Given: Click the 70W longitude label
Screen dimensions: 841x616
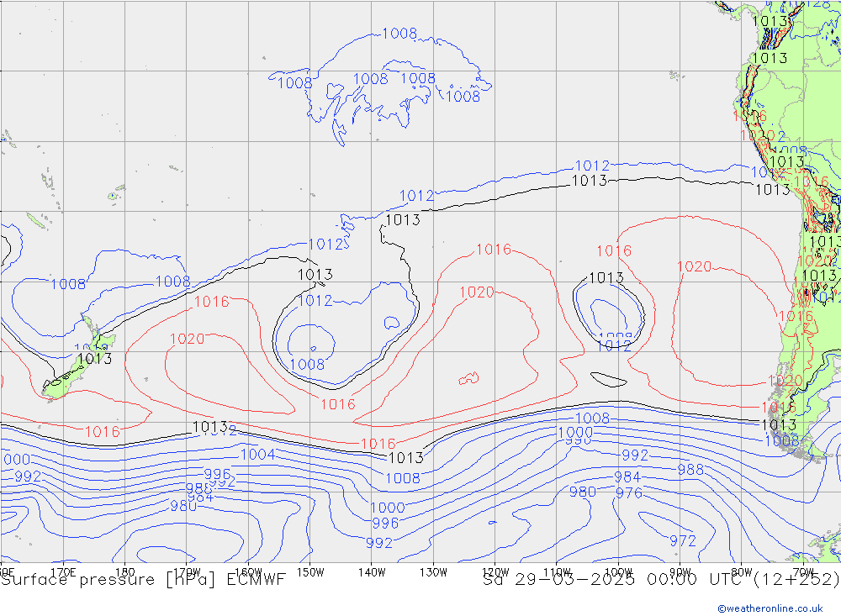Looking at the screenshot, I should click(x=803, y=572).
